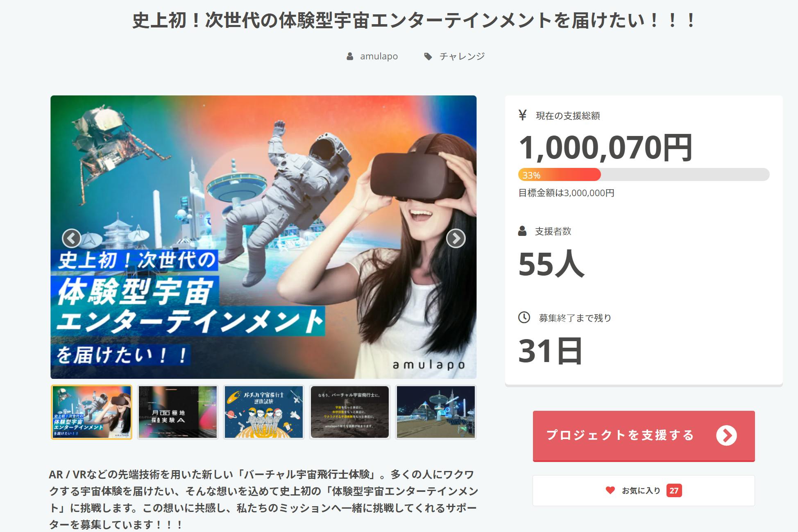
Task: Click the main VR astronaut banner image
Action: click(x=263, y=237)
